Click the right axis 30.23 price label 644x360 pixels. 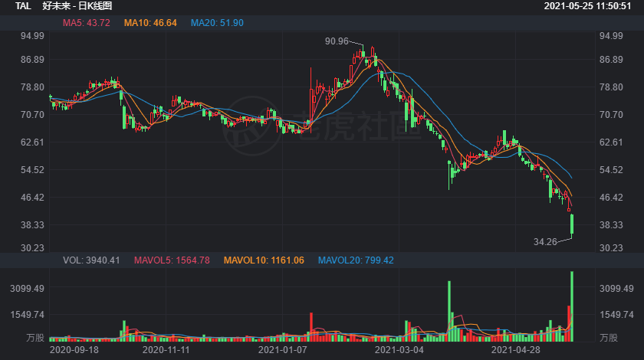point(611,248)
